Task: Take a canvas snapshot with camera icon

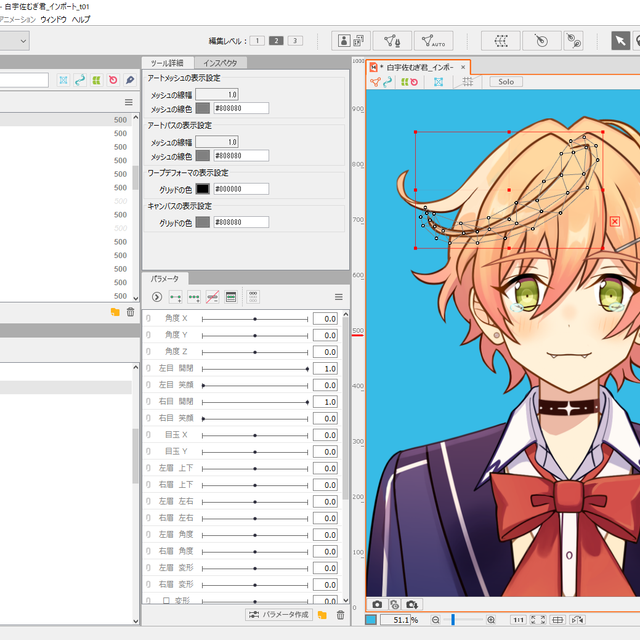Action: [377, 604]
